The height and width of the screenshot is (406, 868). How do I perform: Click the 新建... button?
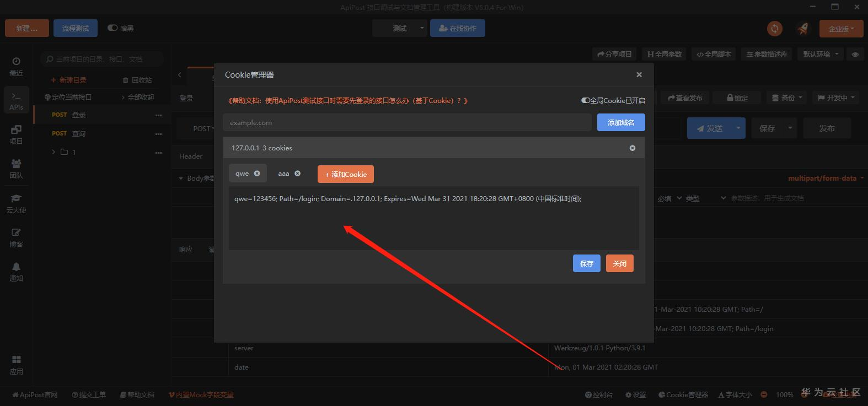(x=27, y=28)
